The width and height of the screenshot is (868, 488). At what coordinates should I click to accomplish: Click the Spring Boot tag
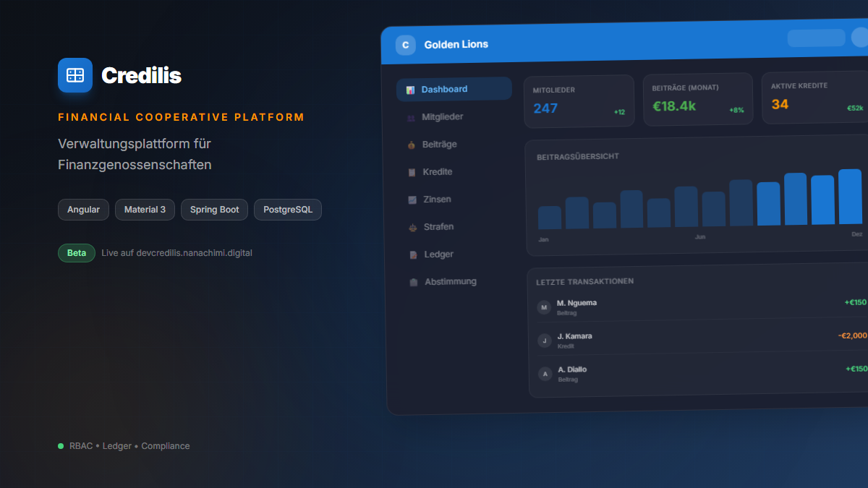pos(214,210)
